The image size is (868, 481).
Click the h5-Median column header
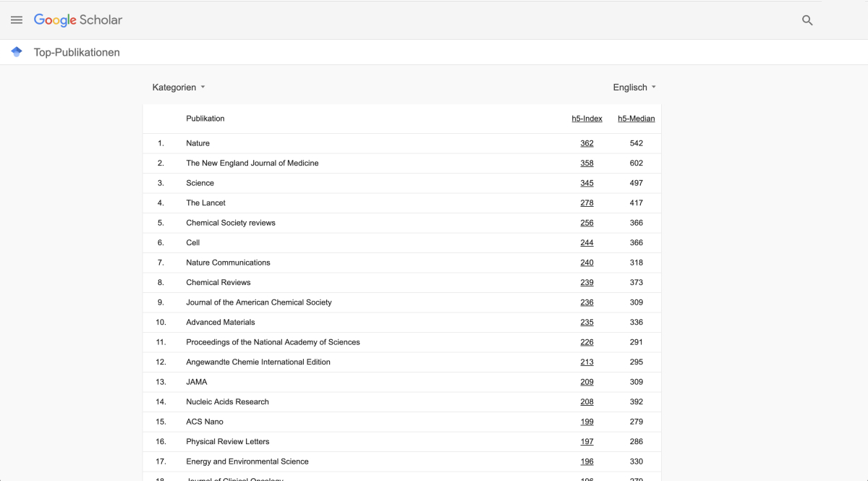click(636, 119)
